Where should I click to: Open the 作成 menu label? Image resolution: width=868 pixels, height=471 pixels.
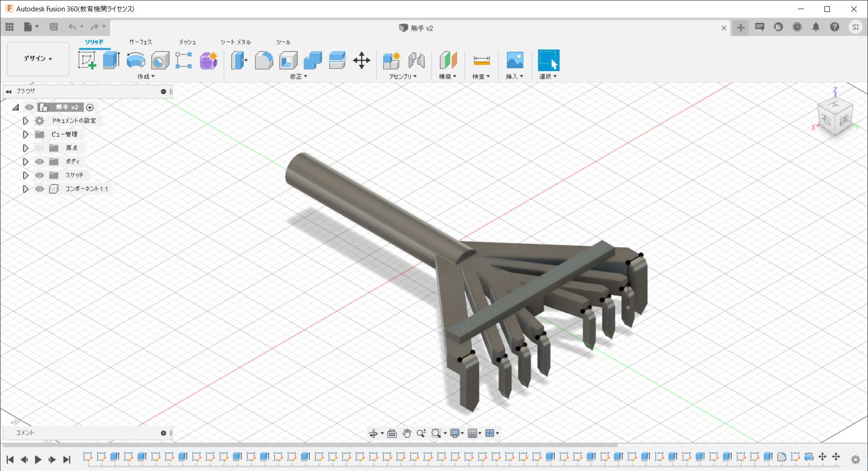[146, 77]
